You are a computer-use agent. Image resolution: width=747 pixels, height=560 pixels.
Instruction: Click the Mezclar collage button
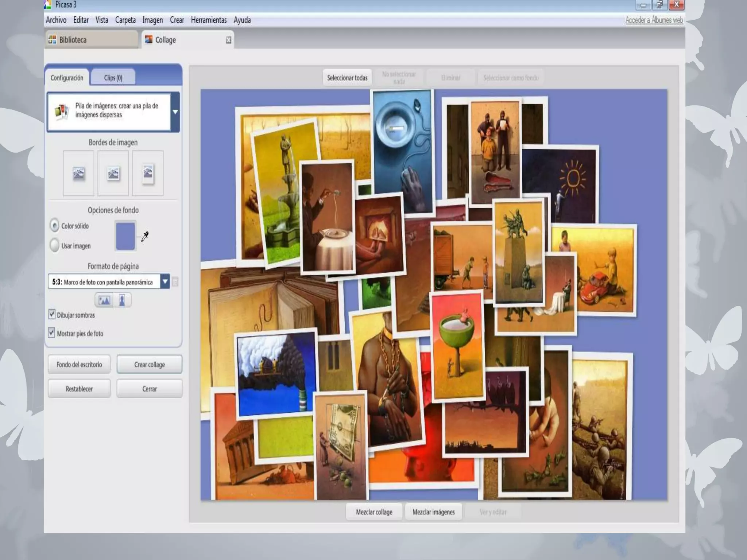click(x=374, y=512)
